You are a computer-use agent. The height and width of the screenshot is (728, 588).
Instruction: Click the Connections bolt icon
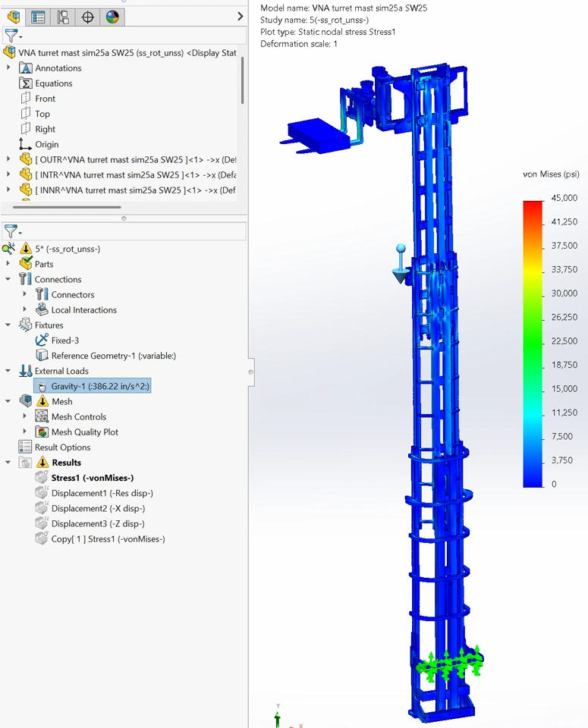coord(25,280)
